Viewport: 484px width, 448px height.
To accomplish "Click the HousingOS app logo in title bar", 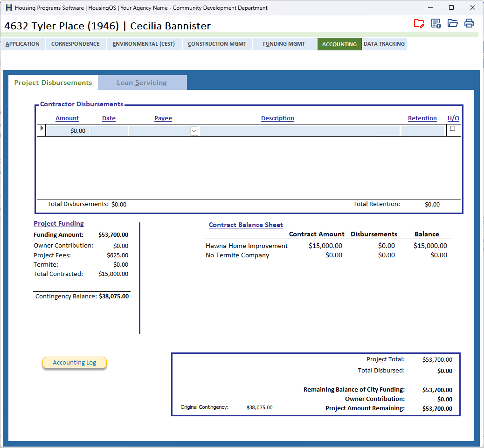I will coord(9,8).
